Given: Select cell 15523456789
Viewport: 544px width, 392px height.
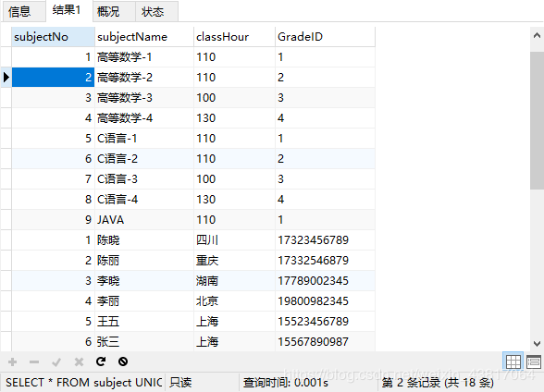Looking at the screenshot, I should point(325,322).
